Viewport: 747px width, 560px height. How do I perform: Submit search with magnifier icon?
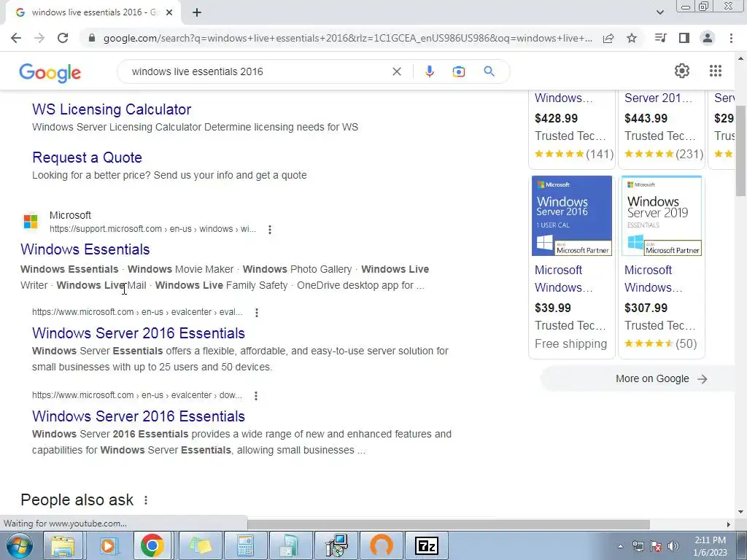point(489,71)
